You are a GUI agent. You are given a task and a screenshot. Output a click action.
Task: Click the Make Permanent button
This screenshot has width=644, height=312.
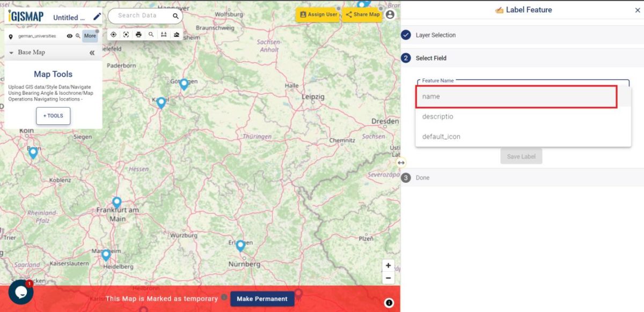point(262,299)
